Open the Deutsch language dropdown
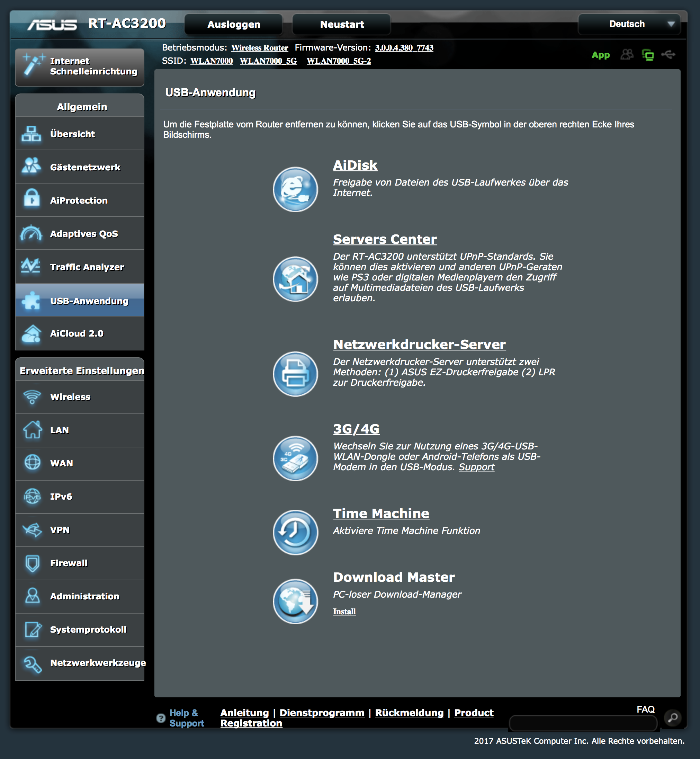Image resolution: width=700 pixels, height=759 pixels. 629,24
